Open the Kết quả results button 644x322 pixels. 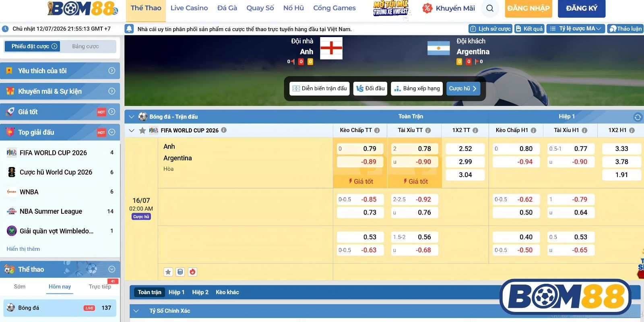pos(529,29)
